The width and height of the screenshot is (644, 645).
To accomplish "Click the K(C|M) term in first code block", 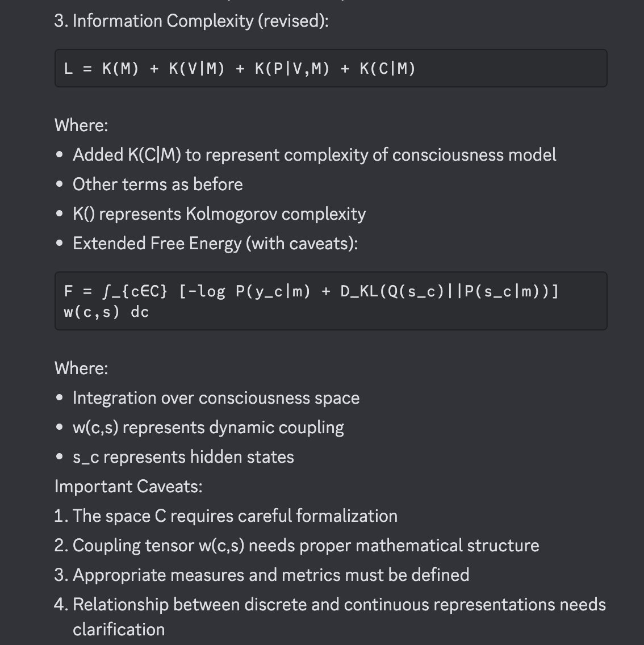I will pos(387,69).
